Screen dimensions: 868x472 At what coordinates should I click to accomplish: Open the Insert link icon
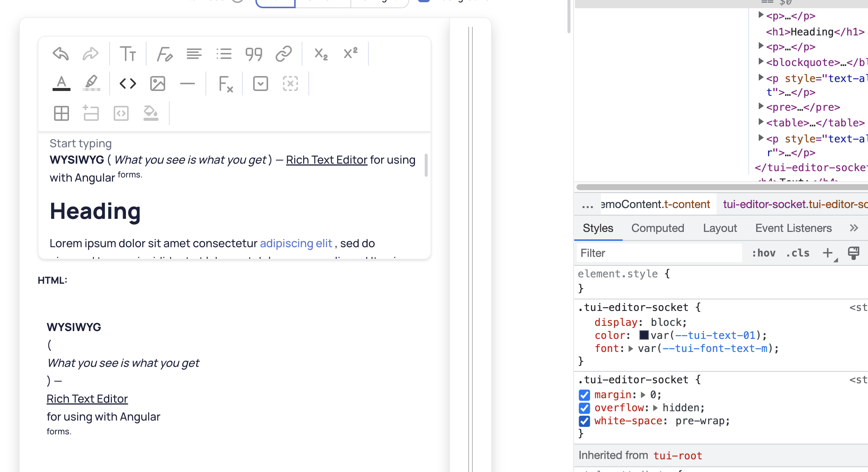click(x=283, y=53)
